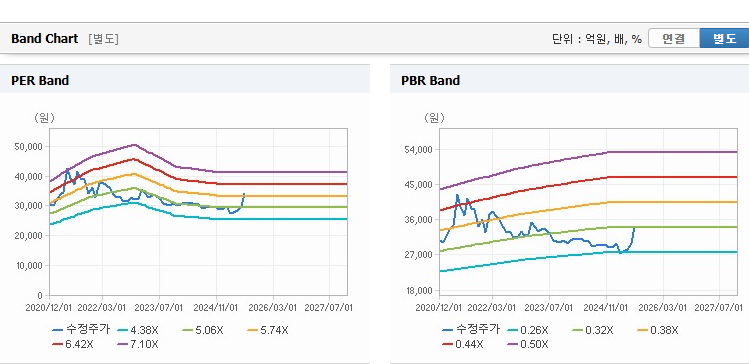Click 2023/07/01 date under PER Band chart
Viewport: 749px width, 364px height.
click(x=159, y=308)
